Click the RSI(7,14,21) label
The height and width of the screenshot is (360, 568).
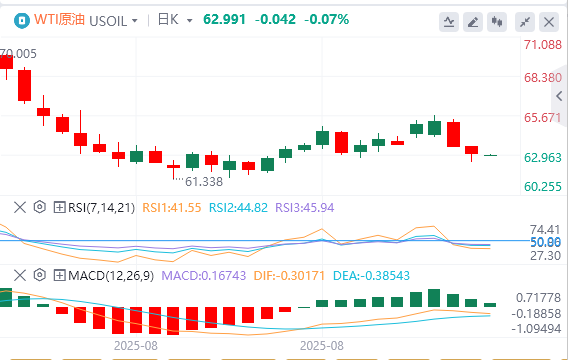[x=101, y=208]
